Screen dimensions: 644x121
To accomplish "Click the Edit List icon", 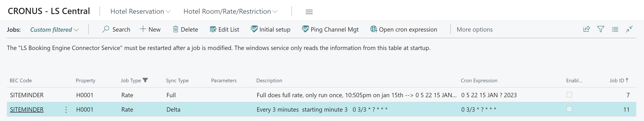I will [213, 29].
